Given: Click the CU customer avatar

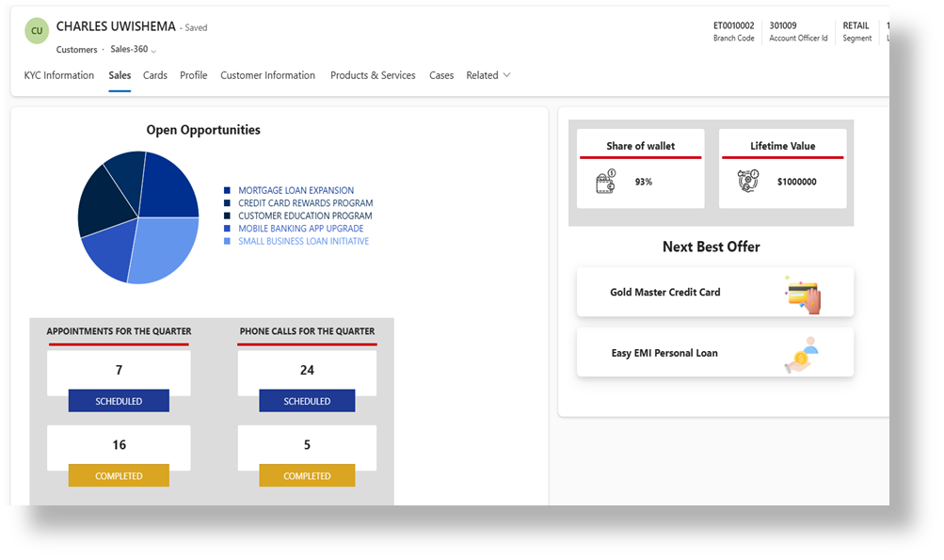Looking at the screenshot, I should pyautogui.click(x=36, y=30).
